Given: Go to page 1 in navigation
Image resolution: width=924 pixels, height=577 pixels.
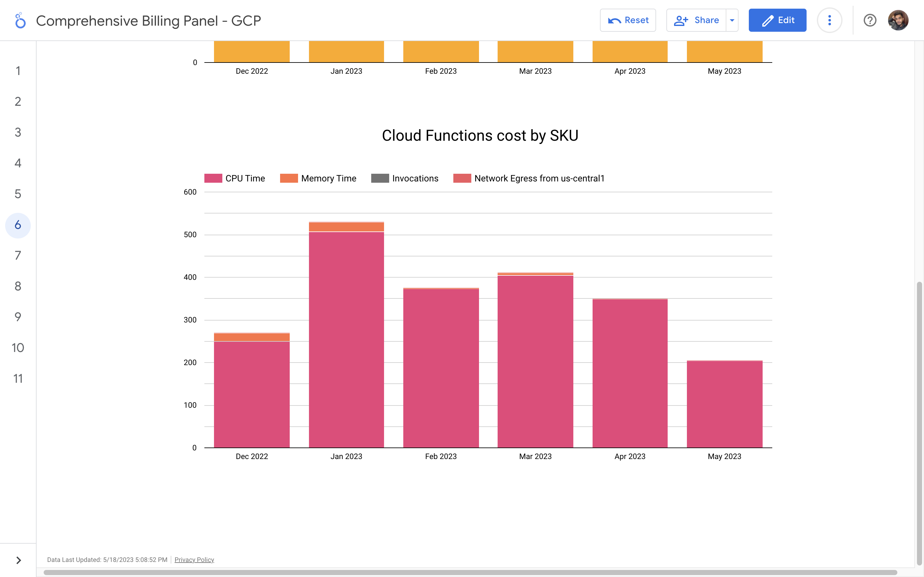Looking at the screenshot, I should [18, 71].
